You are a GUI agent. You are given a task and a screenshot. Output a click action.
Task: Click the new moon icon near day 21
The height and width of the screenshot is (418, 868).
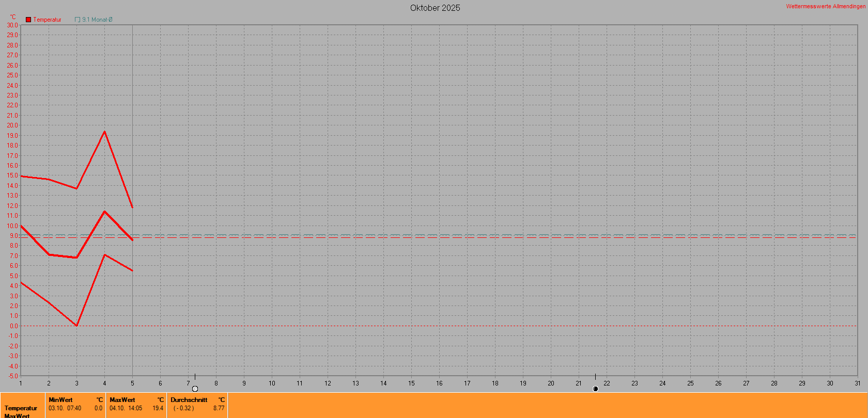[595, 389]
